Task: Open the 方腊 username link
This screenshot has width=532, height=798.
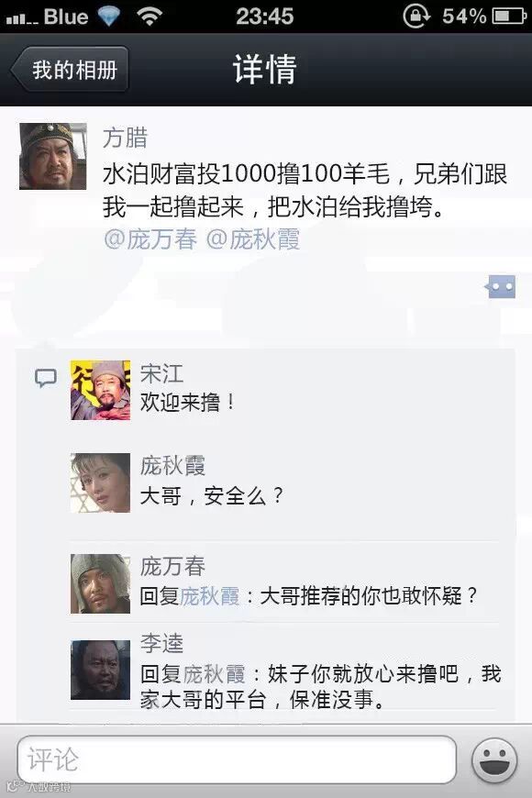Action: click(126, 138)
